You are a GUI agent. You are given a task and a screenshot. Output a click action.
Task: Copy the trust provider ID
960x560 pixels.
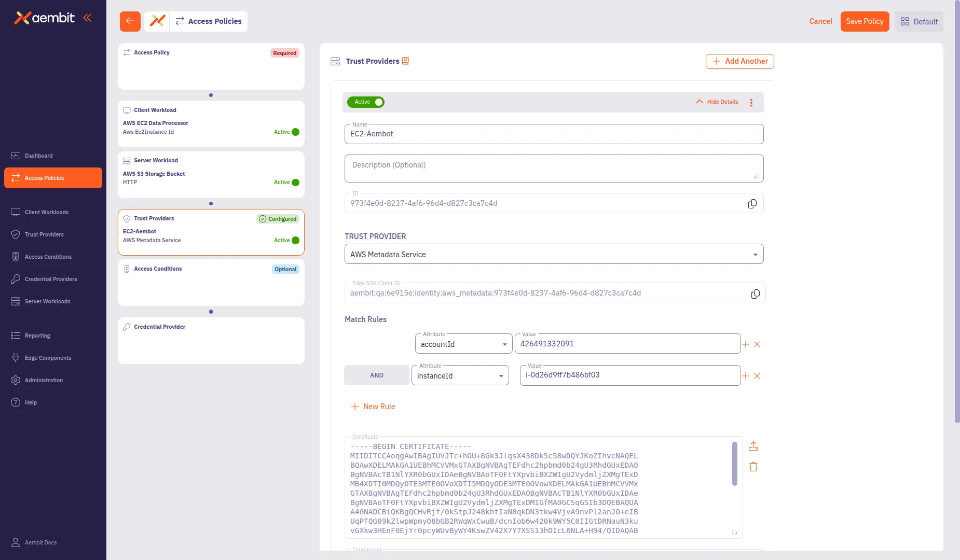752,203
